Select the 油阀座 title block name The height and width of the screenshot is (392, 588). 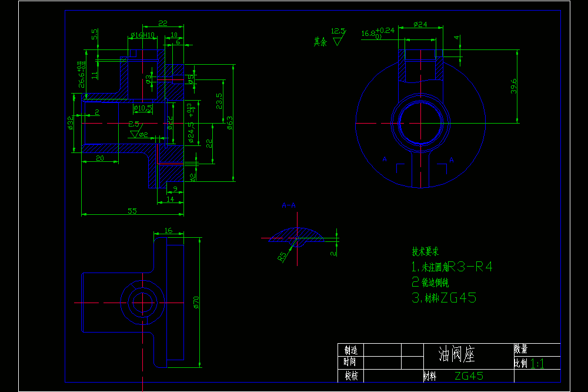(x=457, y=354)
